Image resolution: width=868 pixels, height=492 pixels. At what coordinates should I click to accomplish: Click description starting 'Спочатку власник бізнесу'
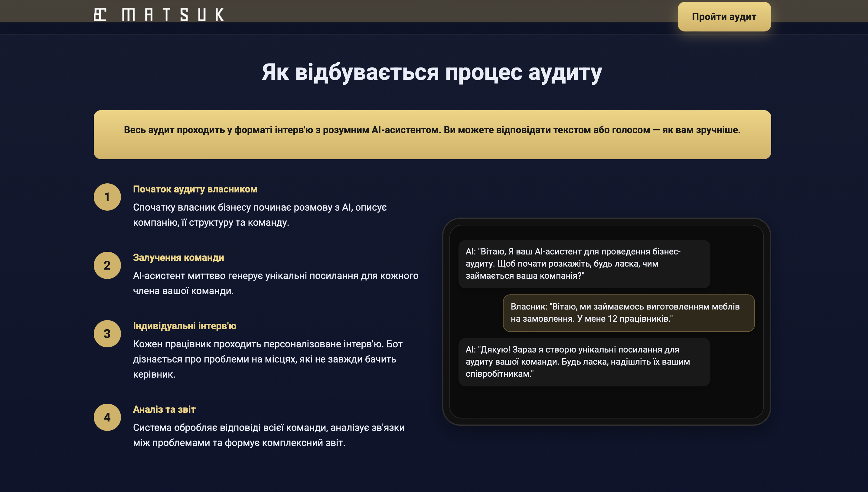pos(260,215)
